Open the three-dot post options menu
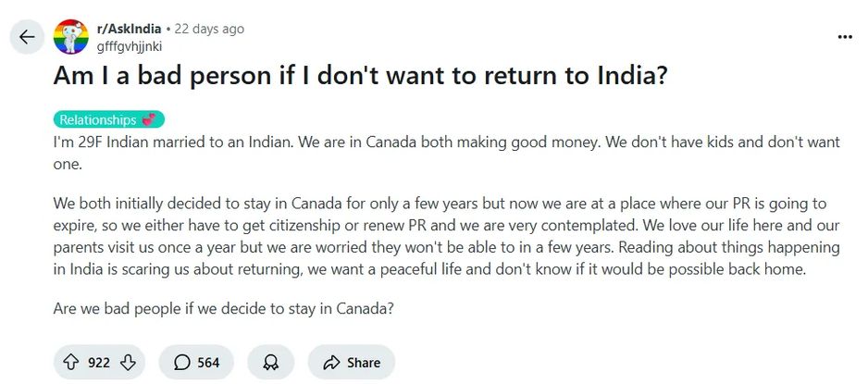This screenshot has width=868, height=384. click(844, 37)
